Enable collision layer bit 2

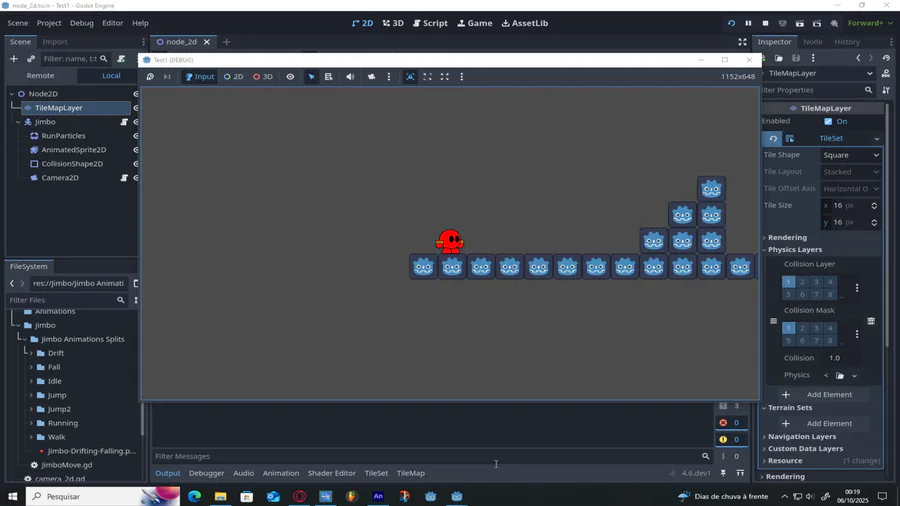802,282
